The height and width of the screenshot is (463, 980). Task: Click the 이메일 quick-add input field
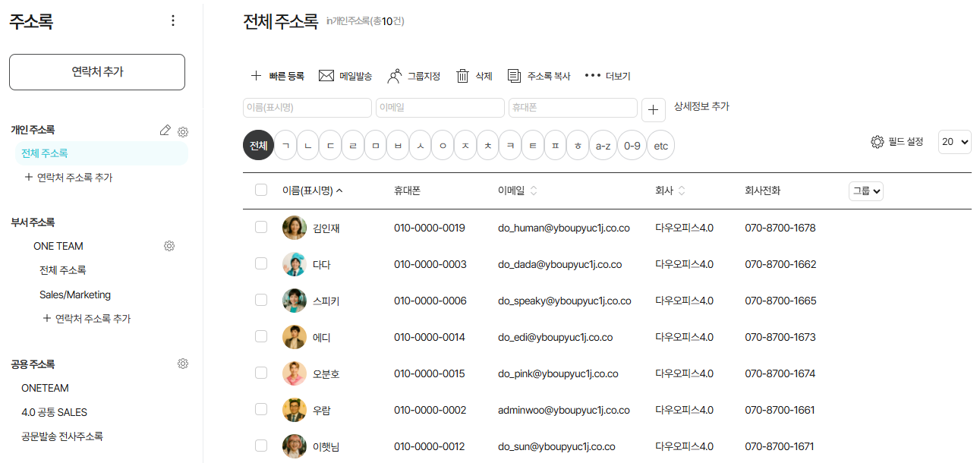[440, 108]
